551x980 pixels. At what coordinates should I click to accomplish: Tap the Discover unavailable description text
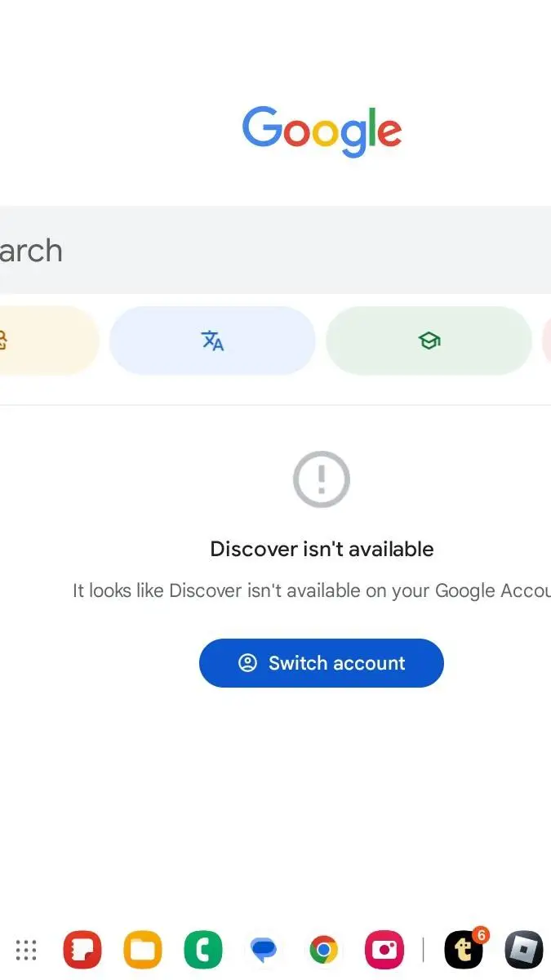312,590
